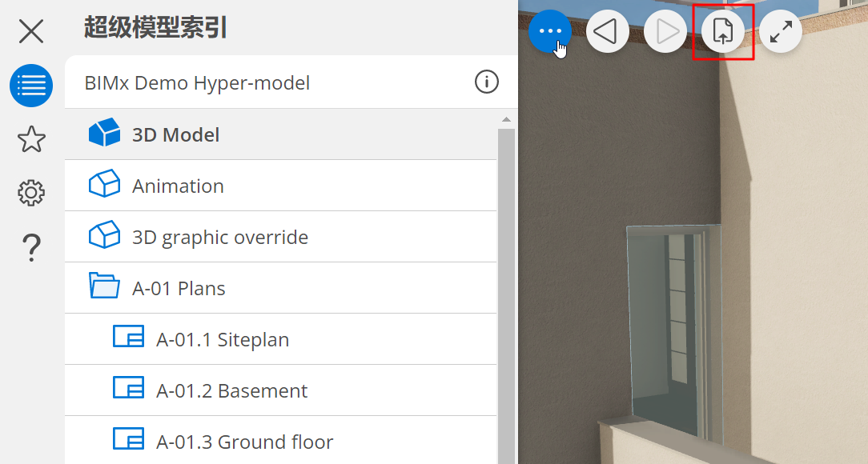Close the hyper-model index panel
The image size is (868, 464).
(31, 31)
